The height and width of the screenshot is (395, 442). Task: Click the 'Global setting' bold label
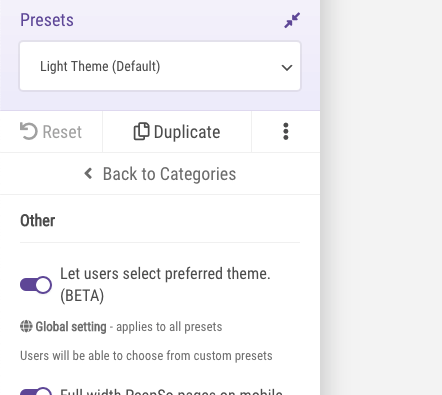point(71,327)
